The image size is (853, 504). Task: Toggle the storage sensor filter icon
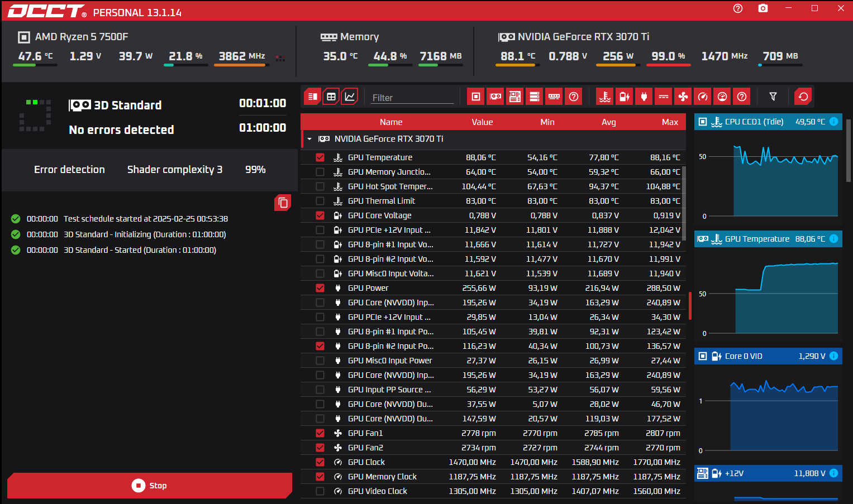tap(535, 97)
